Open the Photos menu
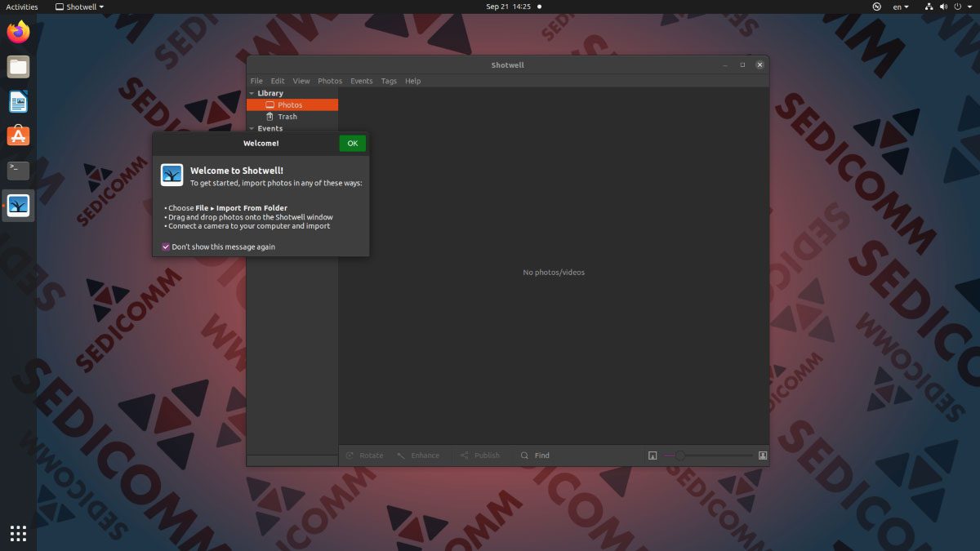The width and height of the screenshot is (980, 551). point(330,81)
